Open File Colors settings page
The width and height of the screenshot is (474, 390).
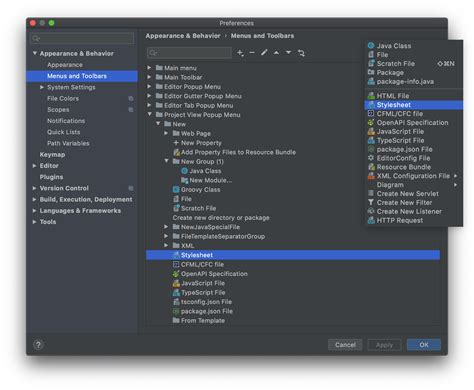pyautogui.click(x=63, y=99)
